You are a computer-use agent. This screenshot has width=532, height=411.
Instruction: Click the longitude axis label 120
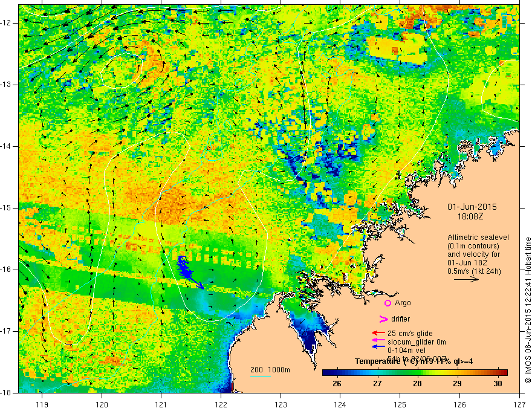coord(102,404)
